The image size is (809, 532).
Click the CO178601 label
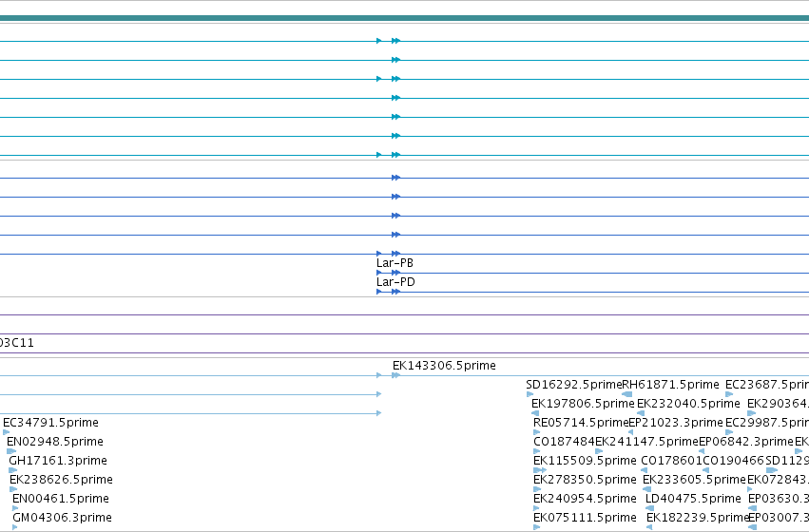point(671,461)
